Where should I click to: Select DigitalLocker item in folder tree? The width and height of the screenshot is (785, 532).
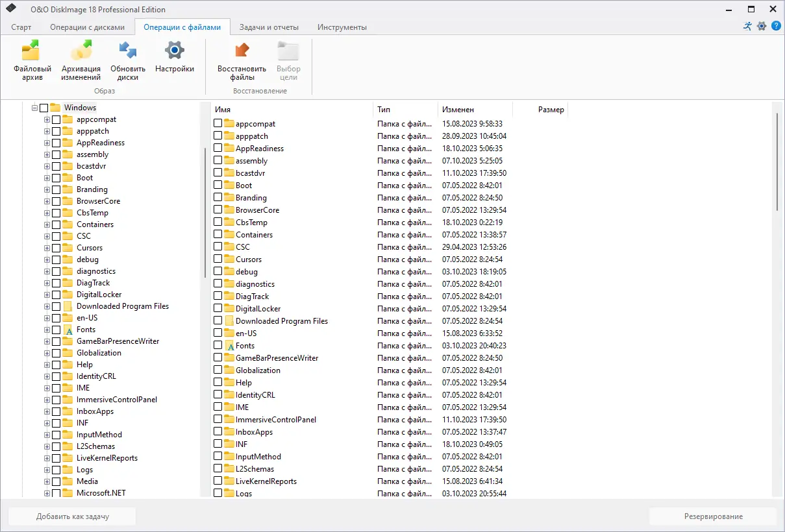point(99,295)
